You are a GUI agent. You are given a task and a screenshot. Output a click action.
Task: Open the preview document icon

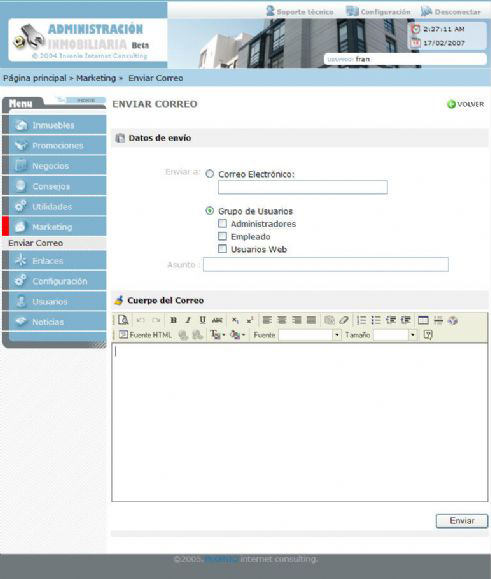(x=123, y=320)
